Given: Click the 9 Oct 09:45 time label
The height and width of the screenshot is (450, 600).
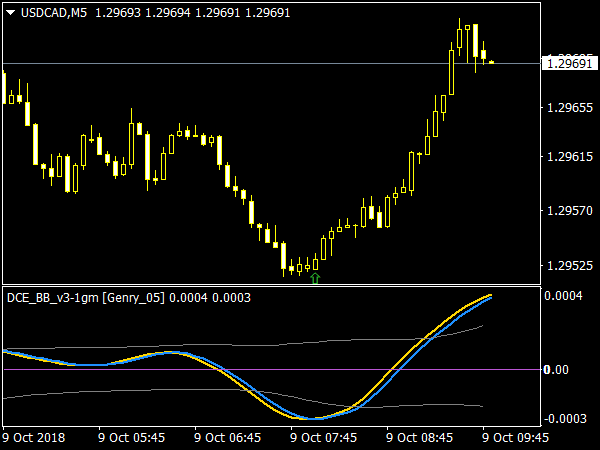Looking at the screenshot, I should point(516,437).
